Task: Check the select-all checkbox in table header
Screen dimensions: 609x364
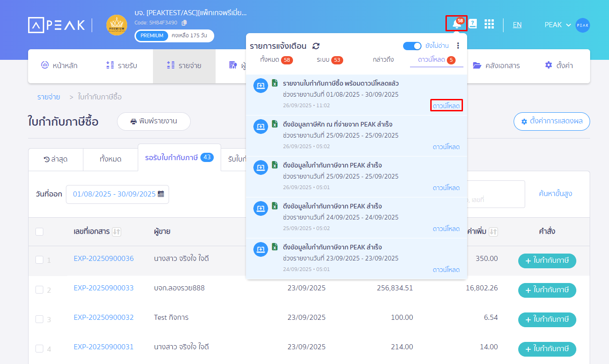Action: pyautogui.click(x=40, y=231)
